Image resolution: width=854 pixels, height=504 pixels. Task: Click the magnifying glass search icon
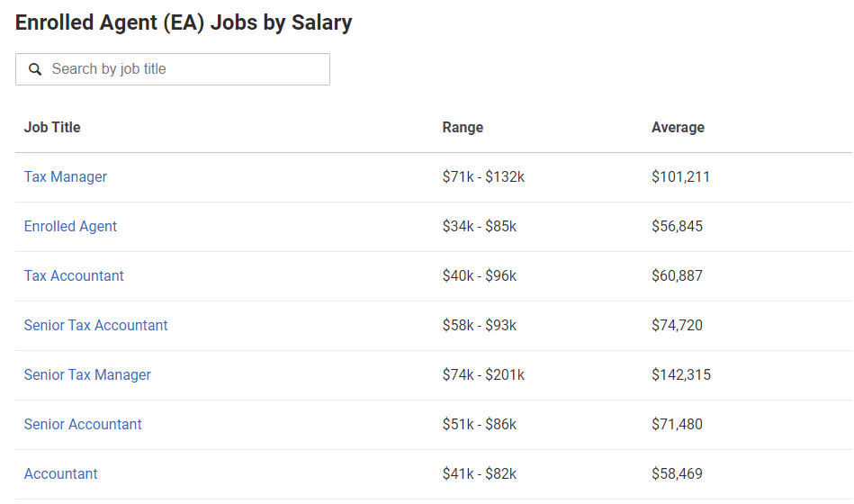pyautogui.click(x=35, y=69)
